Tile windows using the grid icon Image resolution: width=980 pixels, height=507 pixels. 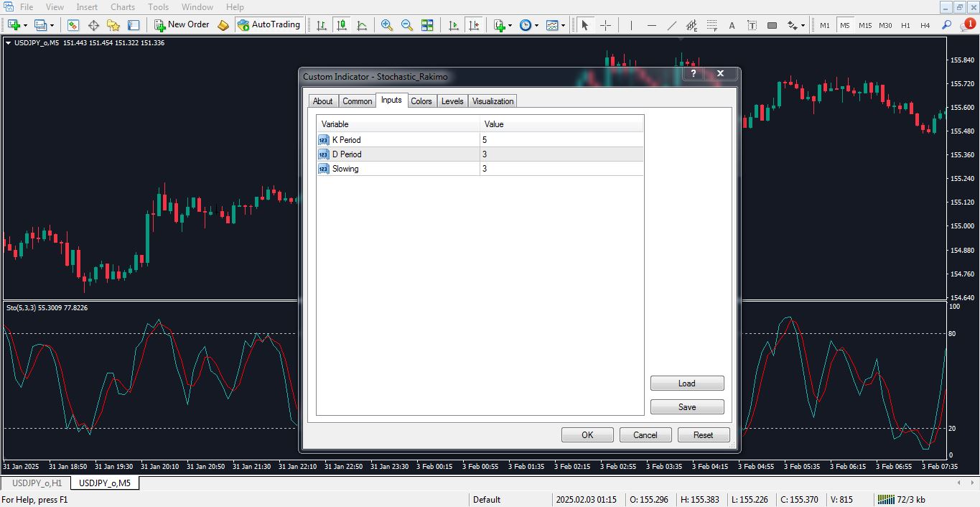click(427, 25)
